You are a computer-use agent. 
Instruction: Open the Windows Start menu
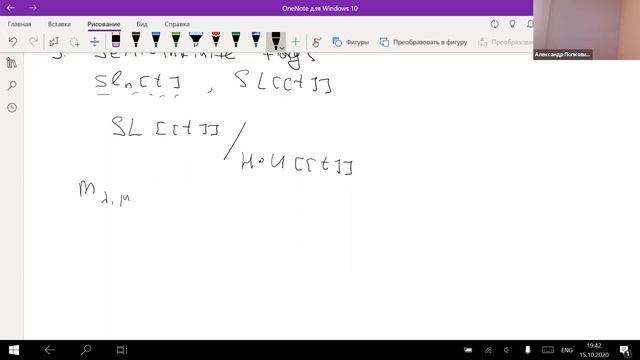coord(14,350)
